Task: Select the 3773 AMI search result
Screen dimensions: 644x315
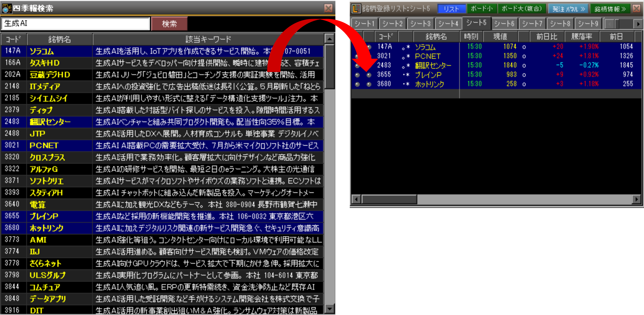Action: [x=162, y=240]
